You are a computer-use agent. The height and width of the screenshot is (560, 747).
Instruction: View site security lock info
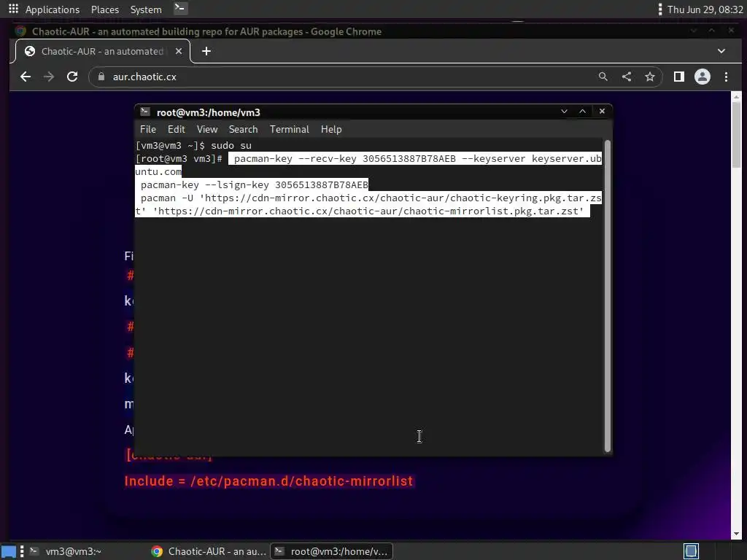tap(101, 77)
